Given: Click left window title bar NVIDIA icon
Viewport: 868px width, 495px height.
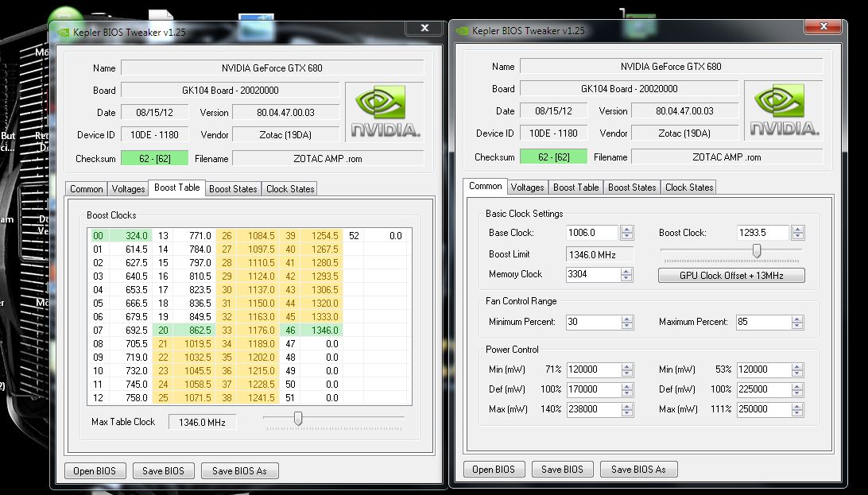Looking at the screenshot, I should point(64,32).
